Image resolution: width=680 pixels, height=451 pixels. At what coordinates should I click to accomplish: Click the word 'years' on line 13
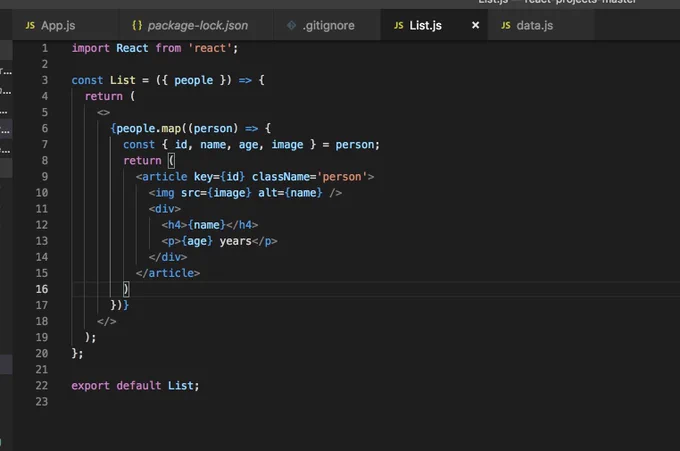click(x=235, y=241)
